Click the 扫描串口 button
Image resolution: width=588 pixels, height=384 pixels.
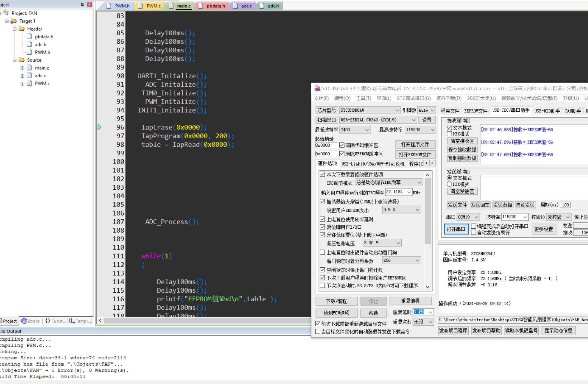(326, 120)
